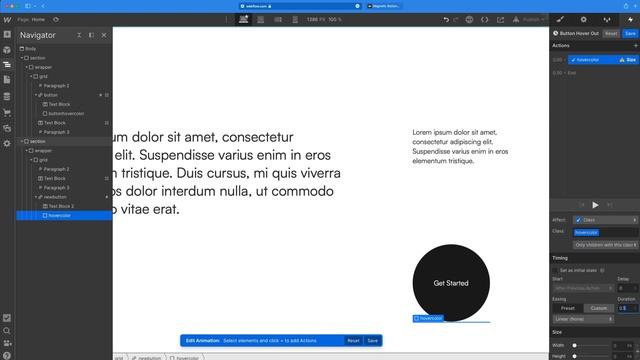Screen dimensions: 640x360
Task: Click the redo arrow
Action: pos(456,19)
